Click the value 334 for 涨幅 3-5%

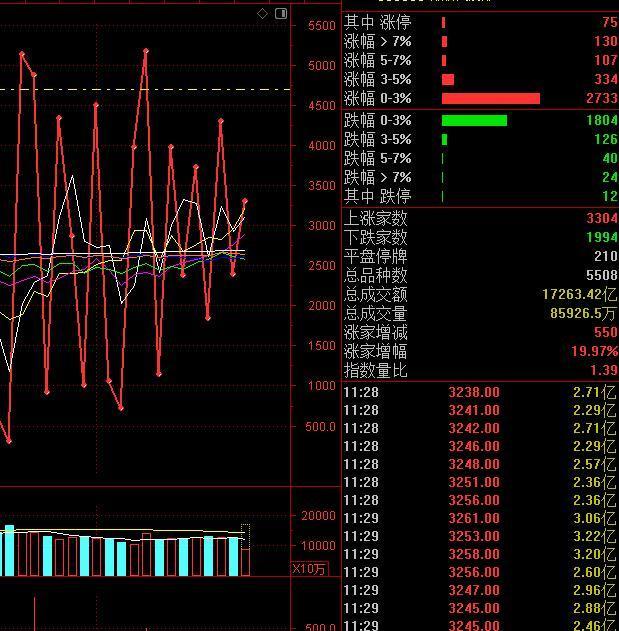606,79
